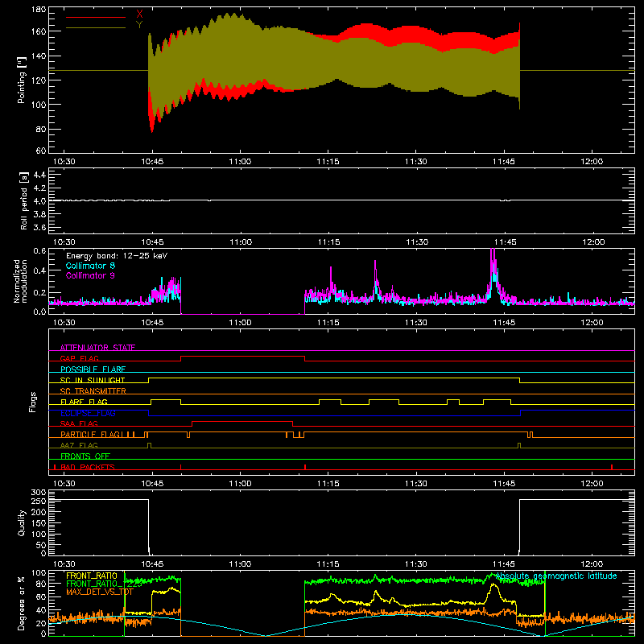Viewport: 644px width, 644px height.
Task: Click the Normalized modulation axis title
Action: [20, 281]
